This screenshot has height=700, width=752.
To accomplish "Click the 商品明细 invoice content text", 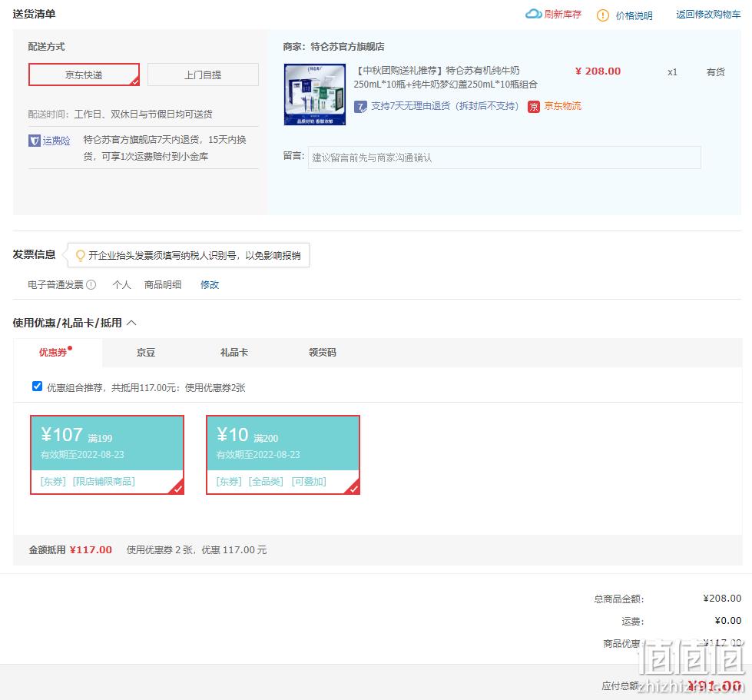I will (x=163, y=284).
